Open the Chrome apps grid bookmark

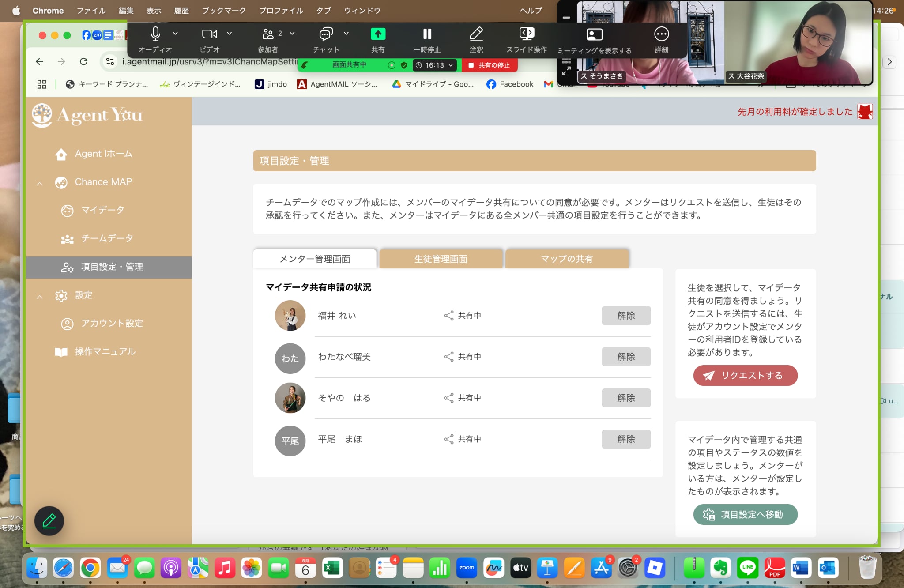pos(42,84)
